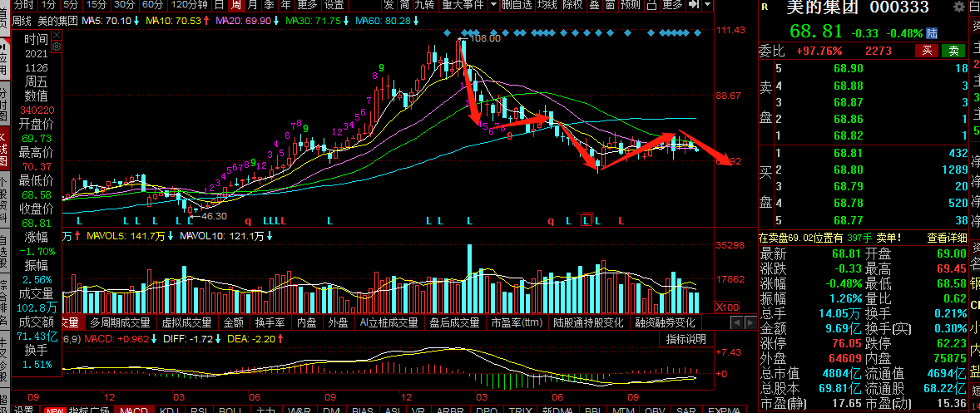Toggle the 发 button in the toolbar

pyautogui.click(x=389, y=5)
